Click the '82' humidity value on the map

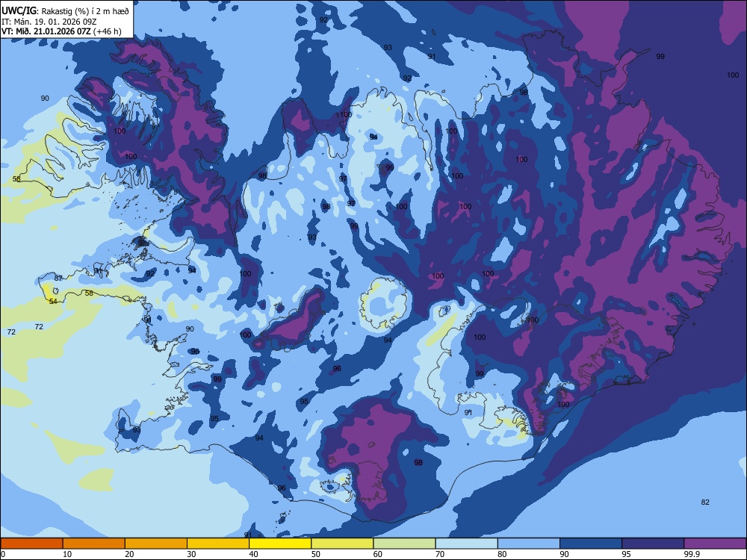coord(706,502)
